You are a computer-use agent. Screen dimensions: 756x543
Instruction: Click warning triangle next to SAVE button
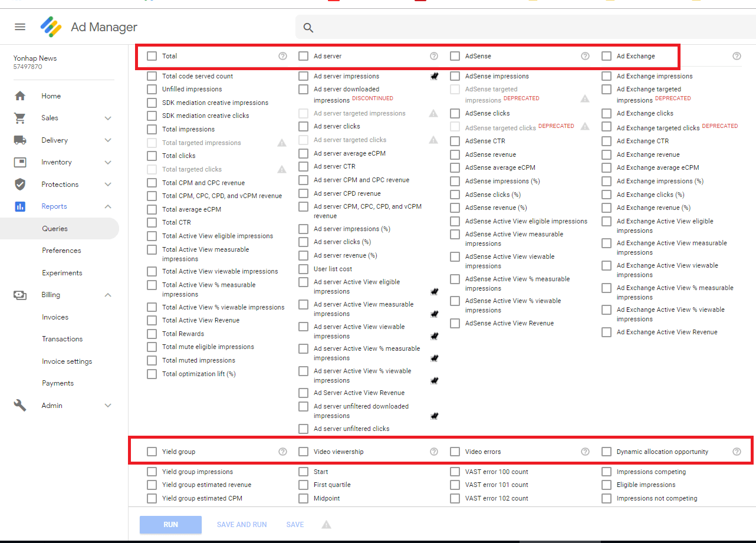click(x=326, y=525)
